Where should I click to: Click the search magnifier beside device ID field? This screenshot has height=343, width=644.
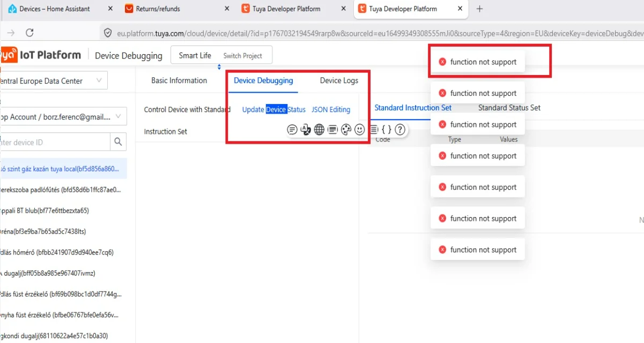click(x=117, y=142)
